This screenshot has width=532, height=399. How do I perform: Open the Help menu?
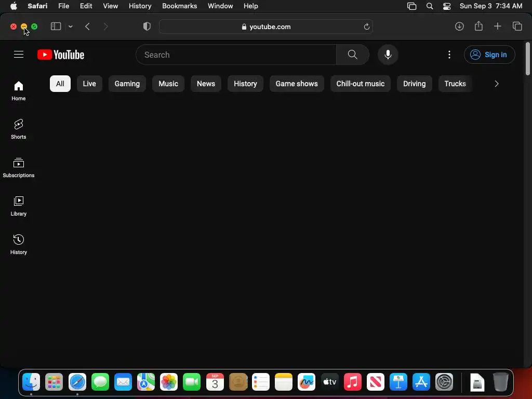251,6
